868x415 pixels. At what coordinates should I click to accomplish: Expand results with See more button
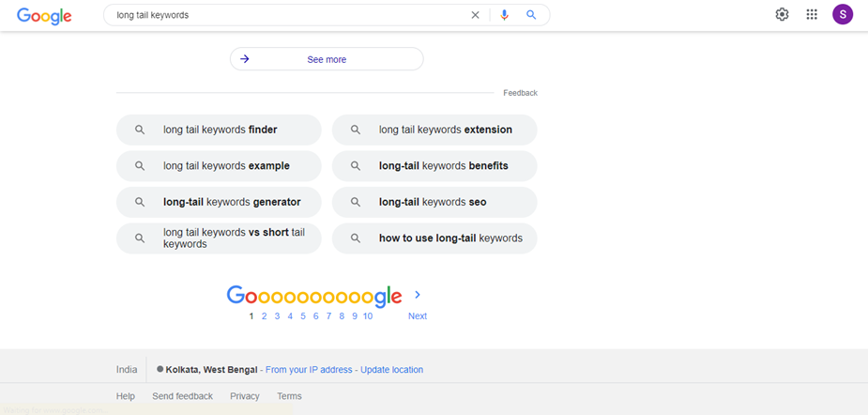click(x=327, y=59)
